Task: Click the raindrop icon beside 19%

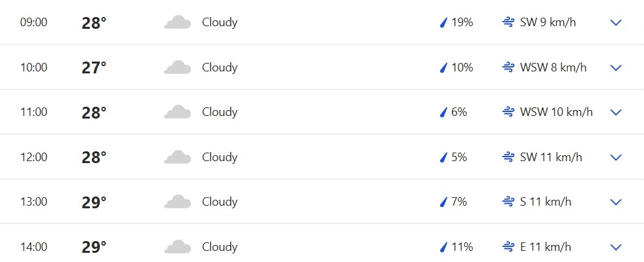Action: [443, 23]
